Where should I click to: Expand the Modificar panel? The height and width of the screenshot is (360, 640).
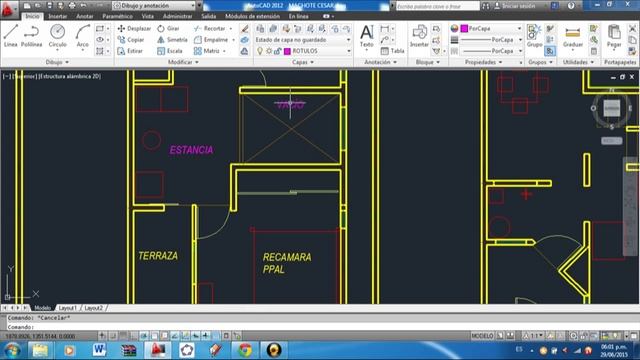pos(183,62)
